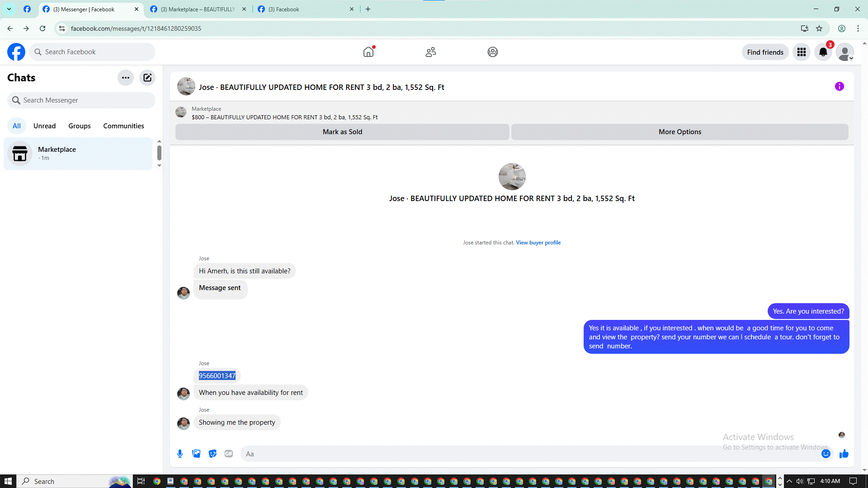Open the notifications bell
Screen dimensions: 868x488
823,52
